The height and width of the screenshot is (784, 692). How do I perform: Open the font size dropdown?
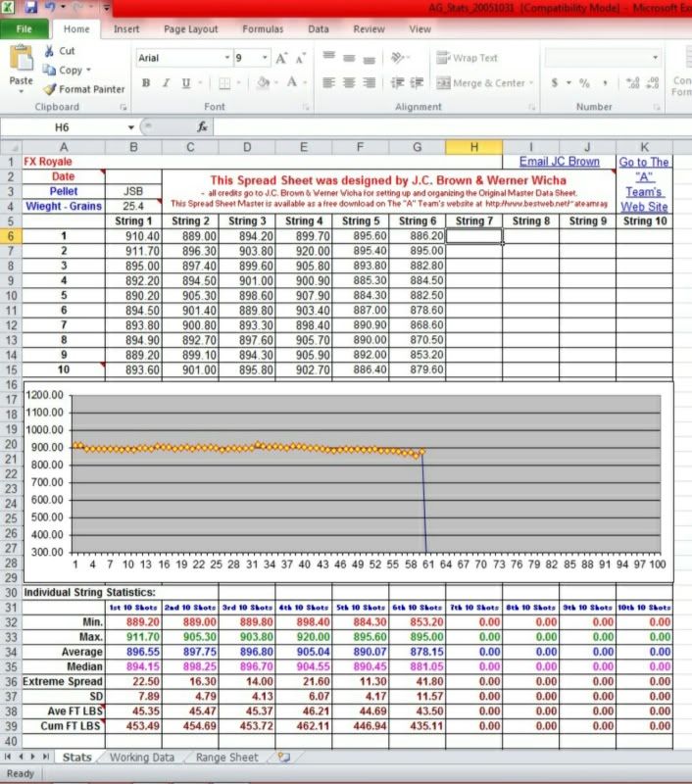click(265, 58)
